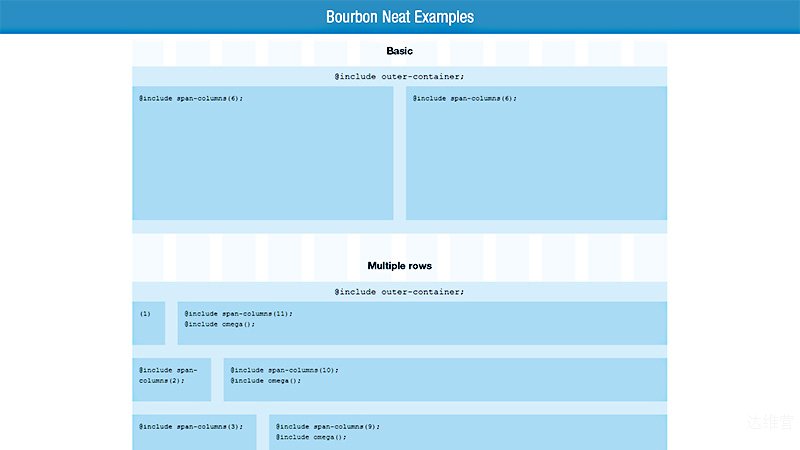Click the Bourbon Neat Examples page title

(399, 17)
